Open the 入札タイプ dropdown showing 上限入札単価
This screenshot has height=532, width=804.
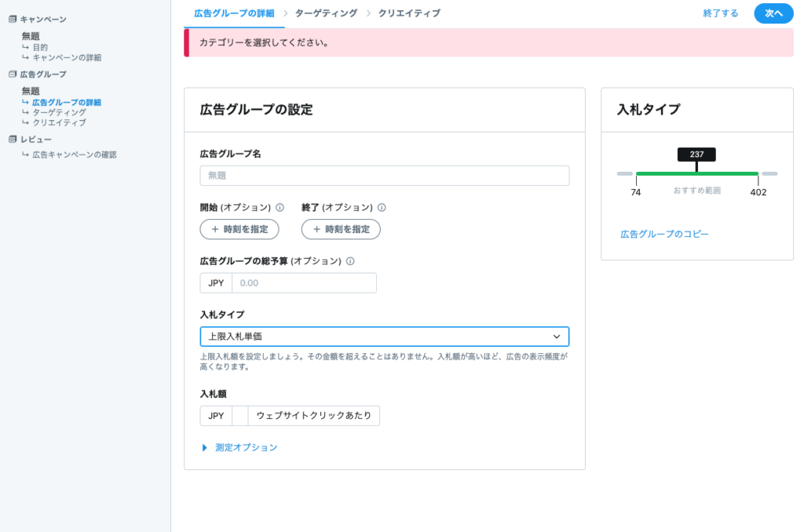coord(384,337)
